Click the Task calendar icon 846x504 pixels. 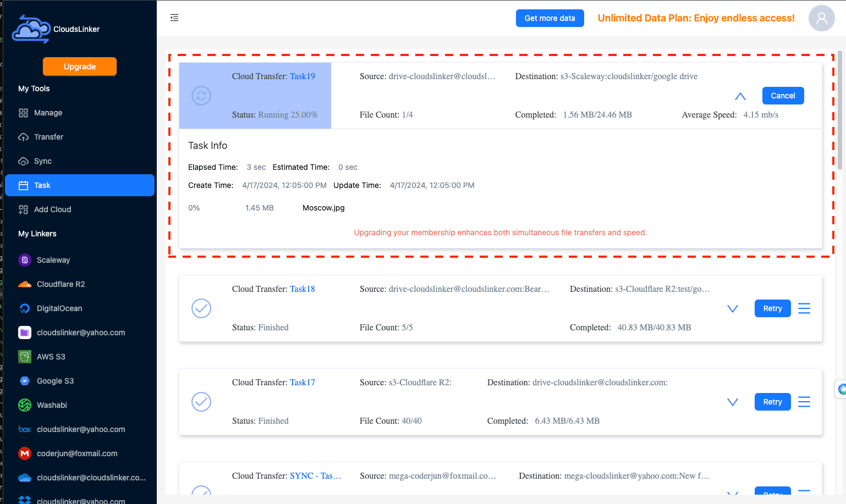[x=23, y=185]
